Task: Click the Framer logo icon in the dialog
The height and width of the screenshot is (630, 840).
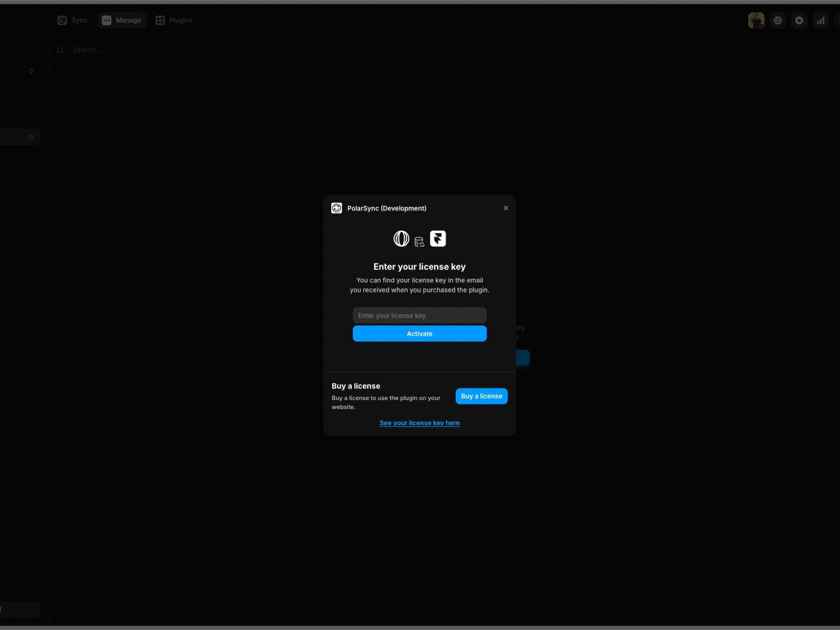Action: (438, 239)
